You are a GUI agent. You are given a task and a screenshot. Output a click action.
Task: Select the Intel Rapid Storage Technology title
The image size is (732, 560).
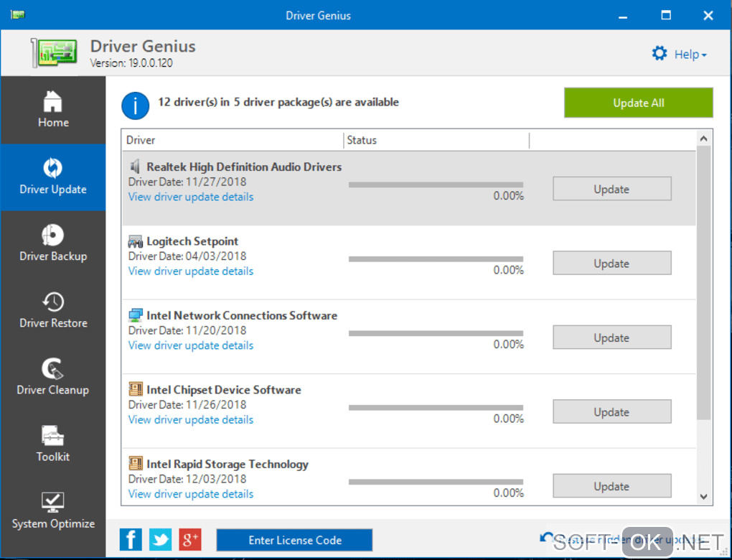(x=227, y=464)
